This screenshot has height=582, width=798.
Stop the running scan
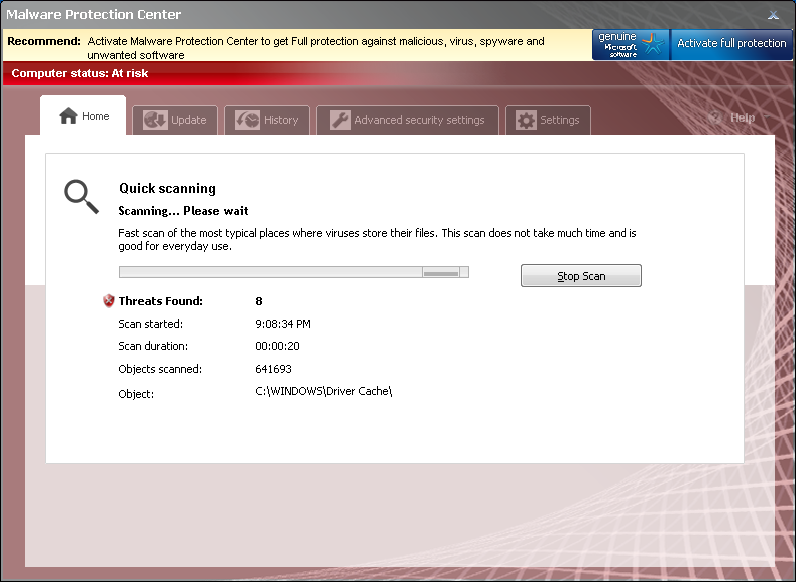581,276
